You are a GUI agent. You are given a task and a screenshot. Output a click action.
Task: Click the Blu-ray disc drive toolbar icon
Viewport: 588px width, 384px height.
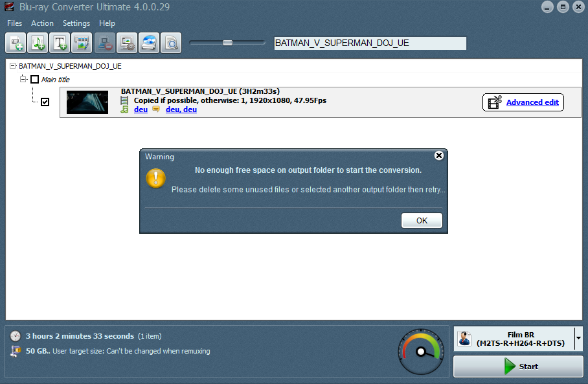click(149, 43)
